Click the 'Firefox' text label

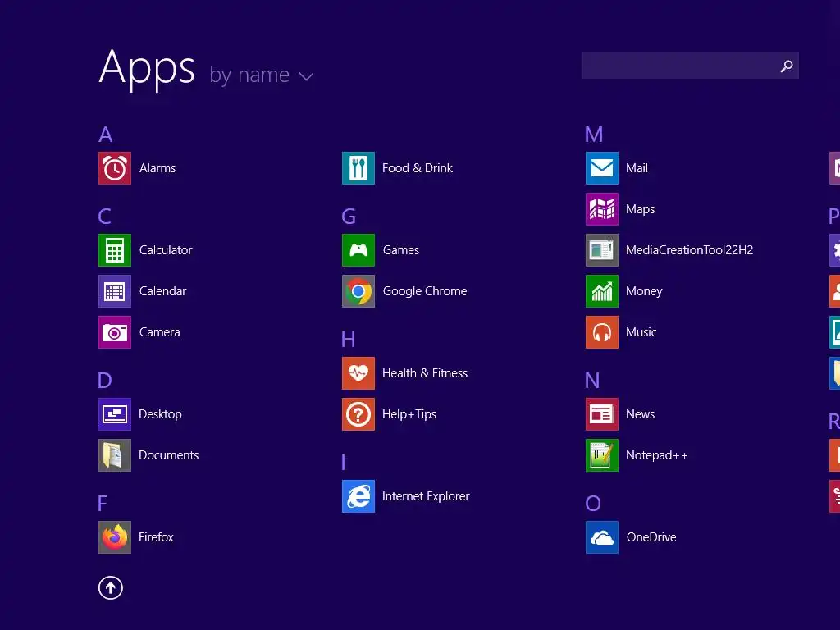[156, 537]
